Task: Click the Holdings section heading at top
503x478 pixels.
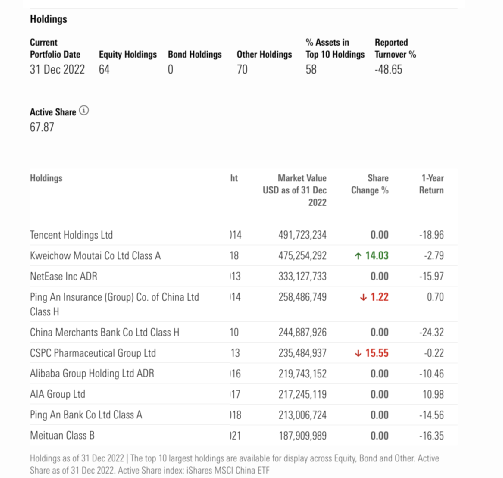Action: tap(48, 19)
